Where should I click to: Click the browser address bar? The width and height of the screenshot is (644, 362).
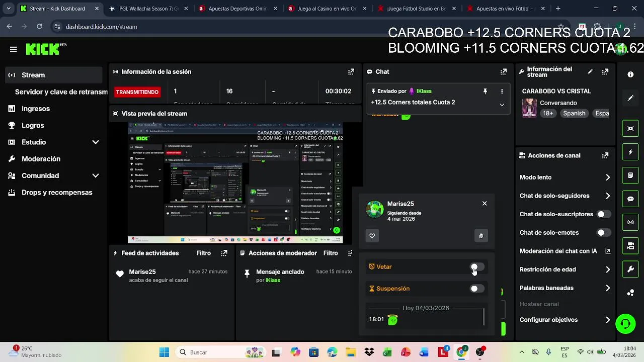point(302,27)
